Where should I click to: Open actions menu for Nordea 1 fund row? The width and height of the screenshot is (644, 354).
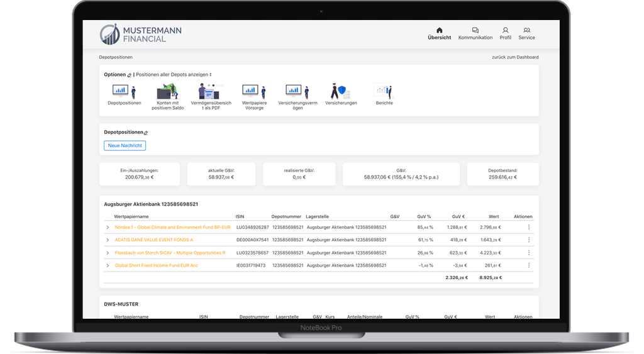[528, 227]
